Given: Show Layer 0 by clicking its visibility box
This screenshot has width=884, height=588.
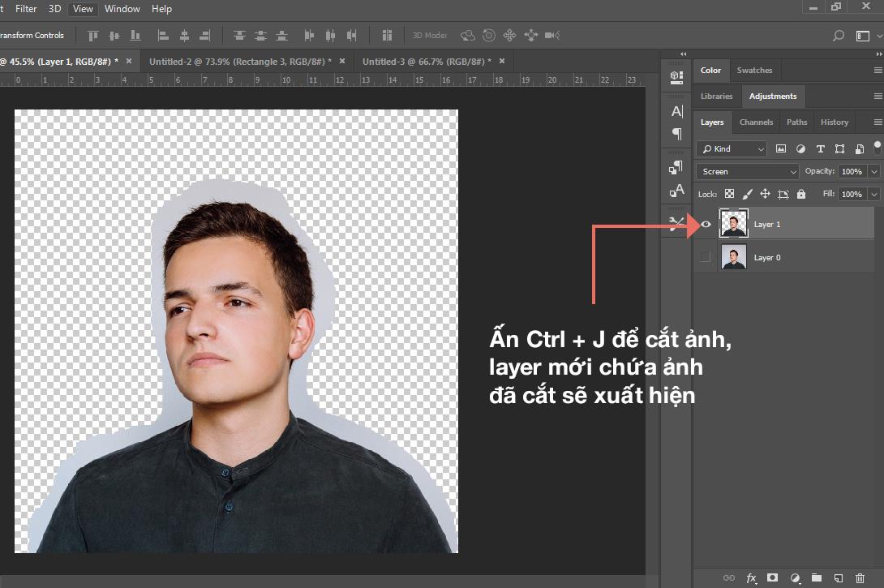Looking at the screenshot, I should 705,257.
